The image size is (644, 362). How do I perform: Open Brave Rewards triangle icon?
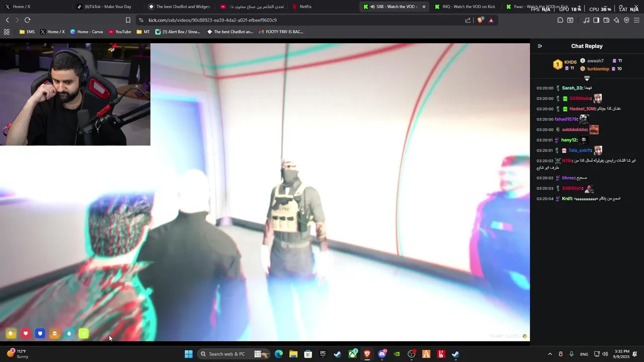pos(491,20)
